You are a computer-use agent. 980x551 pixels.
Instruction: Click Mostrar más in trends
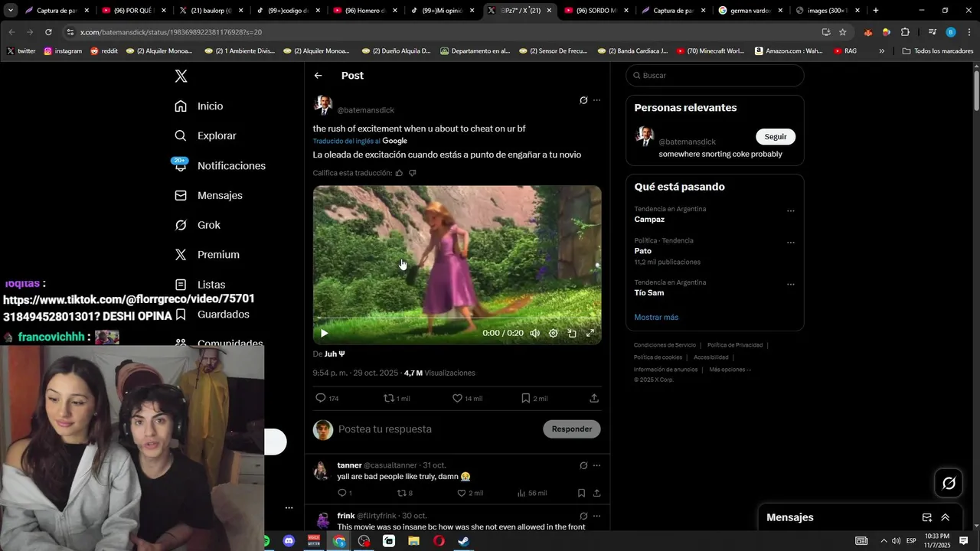(656, 317)
